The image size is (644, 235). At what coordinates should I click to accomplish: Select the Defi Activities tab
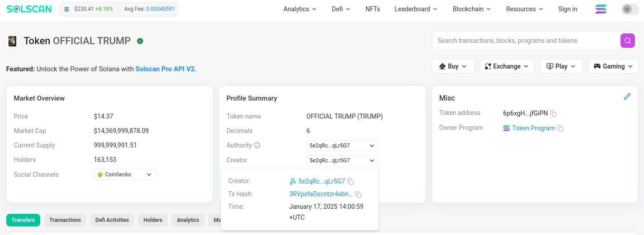click(x=112, y=220)
